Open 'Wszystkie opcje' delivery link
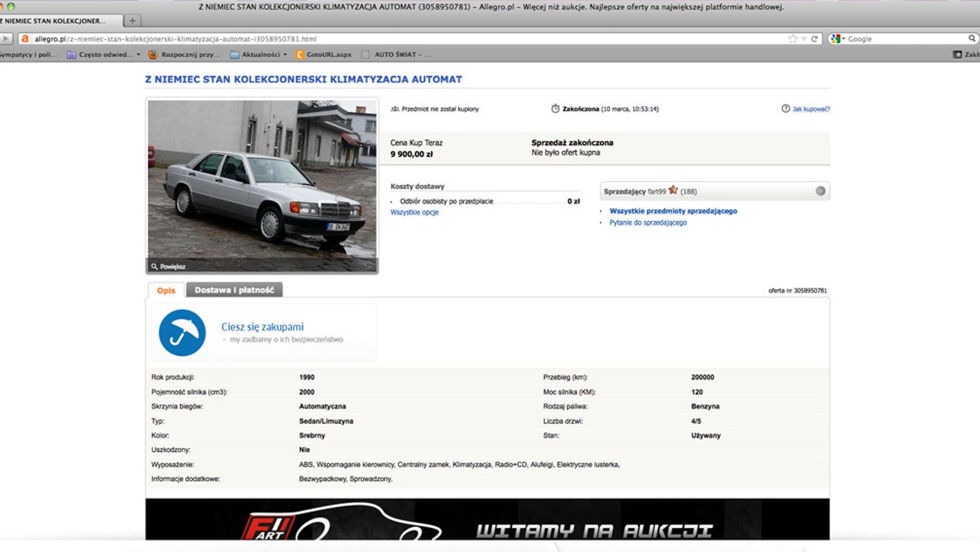Screen dimensions: 980x552 414,212
